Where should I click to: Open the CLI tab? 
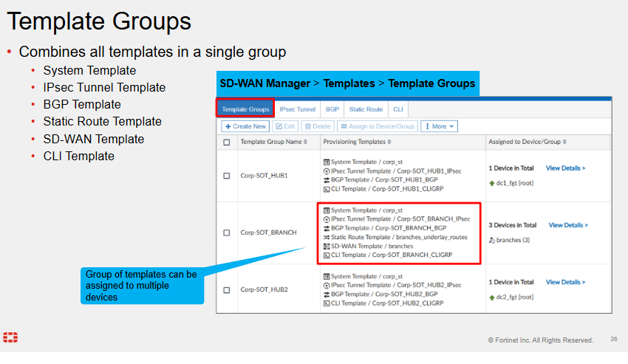coord(398,109)
